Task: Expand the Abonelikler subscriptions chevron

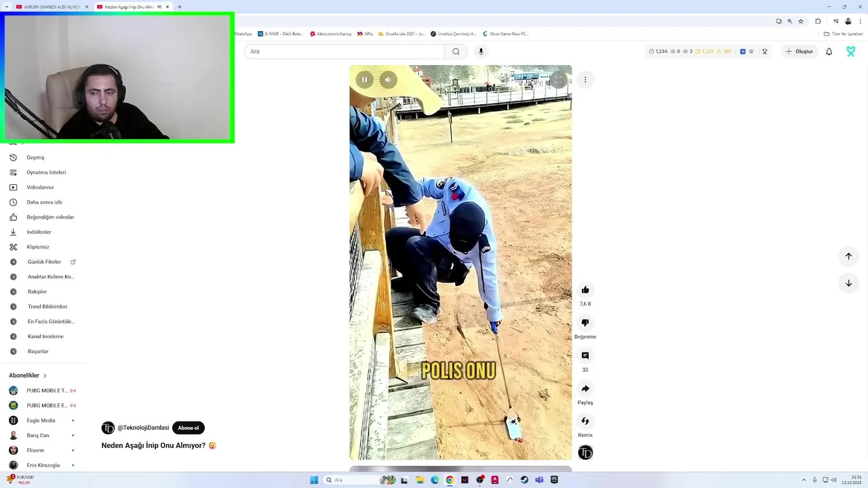Action: (45, 375)
